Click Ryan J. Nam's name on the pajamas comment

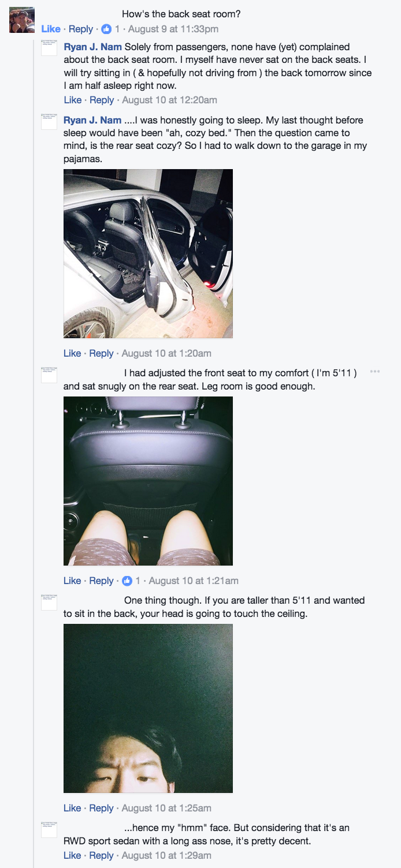click(x=92, y=120)
